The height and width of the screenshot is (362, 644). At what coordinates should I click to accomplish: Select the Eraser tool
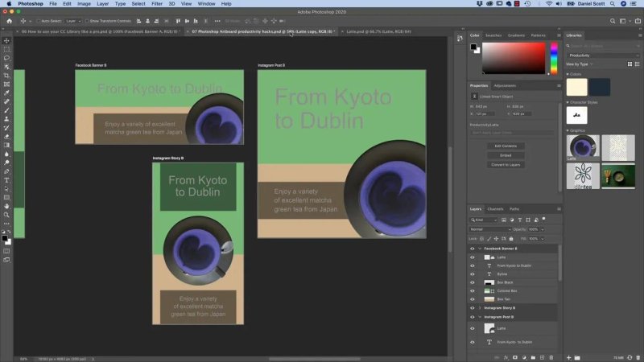tap(6, 136)
